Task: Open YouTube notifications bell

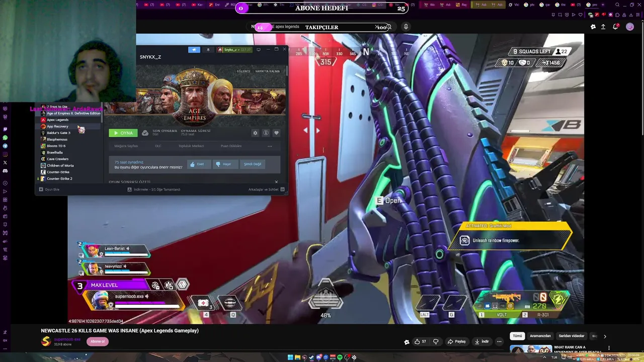Action: click(x=615, y=27)
